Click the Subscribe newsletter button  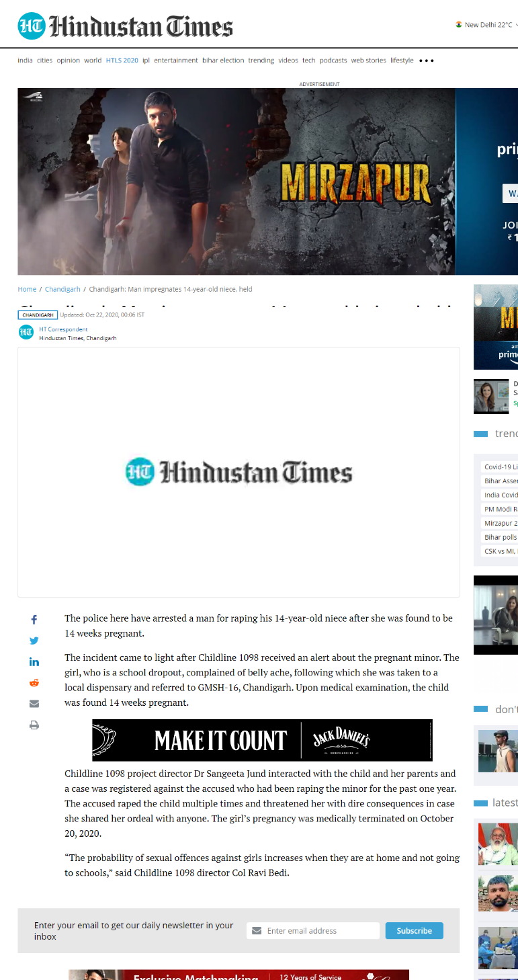(x=415, y=931)
